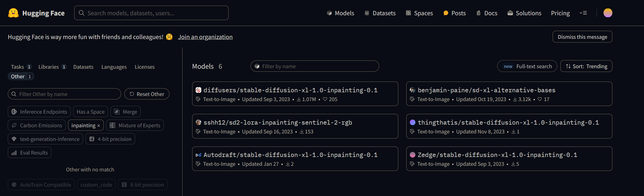
Task: Toggle the Eval Results filter
Action: (29, 152)
